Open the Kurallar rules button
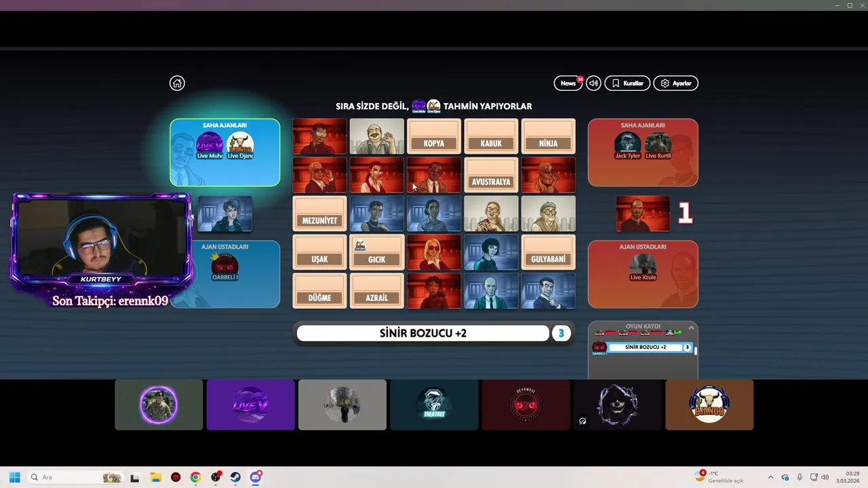 click(x=627, y=83)
